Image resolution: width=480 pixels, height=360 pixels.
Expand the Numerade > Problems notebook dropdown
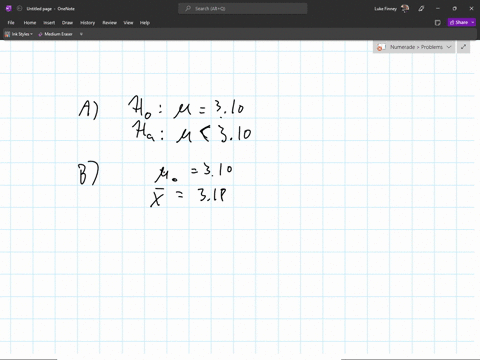(449, 47)
